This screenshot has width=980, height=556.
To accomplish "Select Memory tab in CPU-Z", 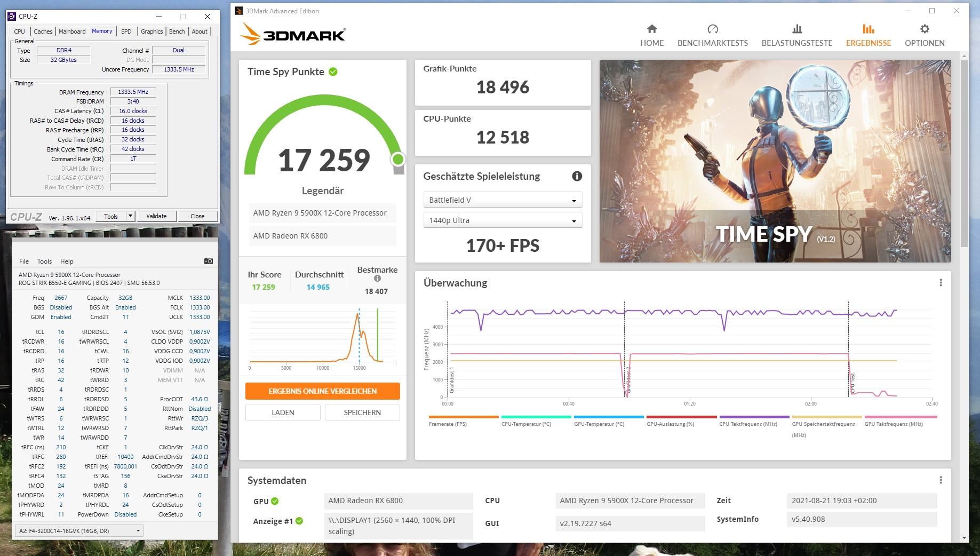I will click(x=102, y=31).
